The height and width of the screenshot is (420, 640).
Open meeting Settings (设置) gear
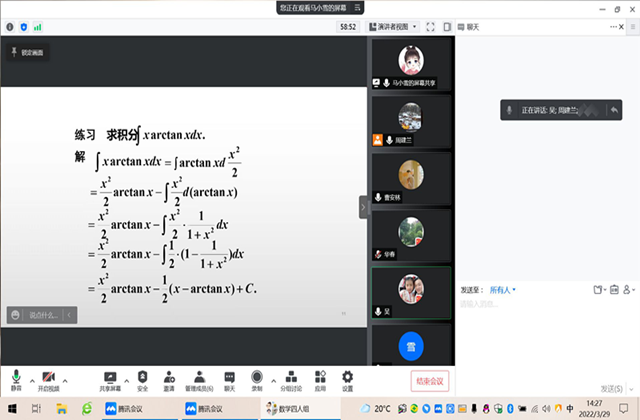(347, 377)
